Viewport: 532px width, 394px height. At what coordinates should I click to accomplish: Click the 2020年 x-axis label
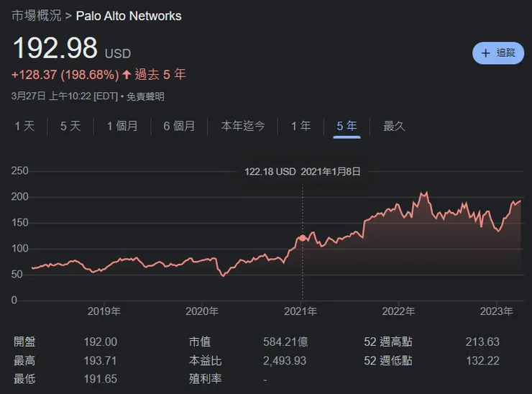click(x=202, y=311)
